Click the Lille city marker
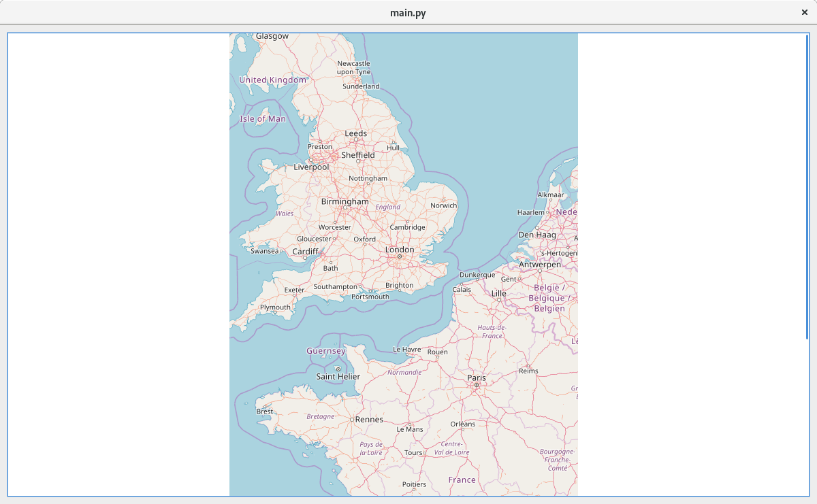 (499, 300)
